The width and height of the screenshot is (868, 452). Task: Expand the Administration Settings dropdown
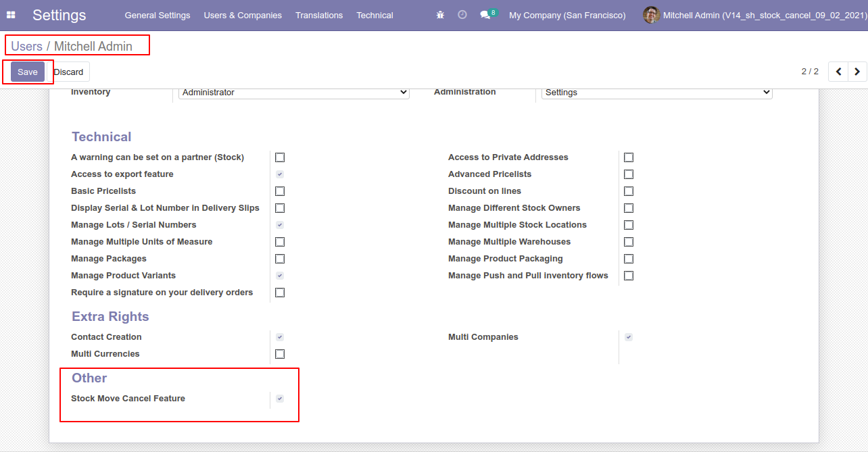657,93
